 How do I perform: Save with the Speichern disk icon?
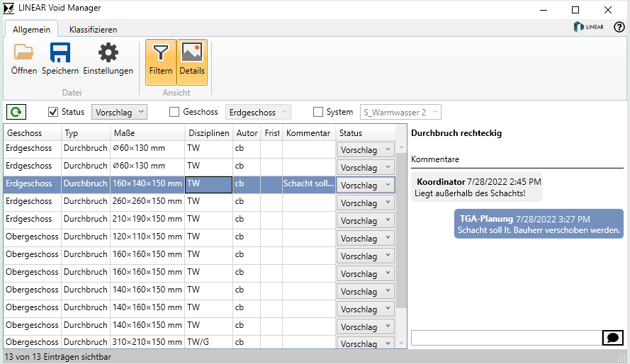pos(60,52)
